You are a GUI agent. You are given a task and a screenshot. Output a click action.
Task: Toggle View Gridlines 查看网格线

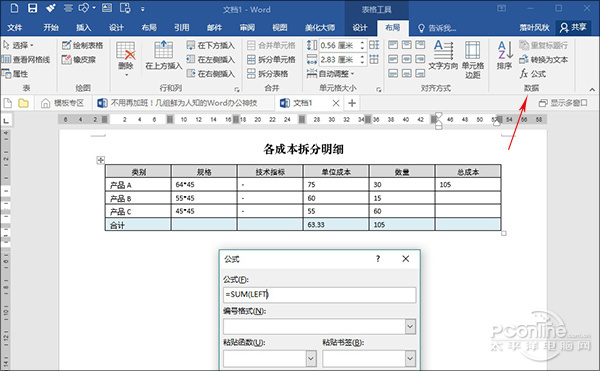point(26,59)
